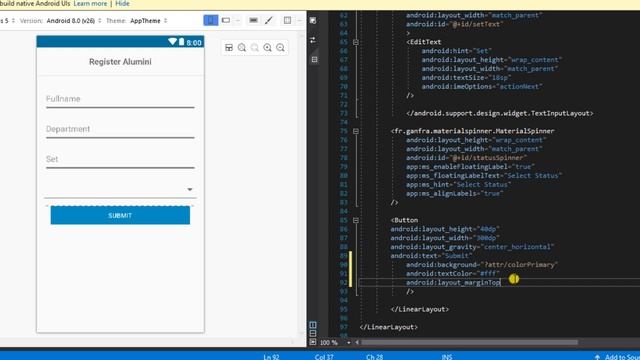
Task: Click the android:text Submit code line
Action: click(431, 256)
